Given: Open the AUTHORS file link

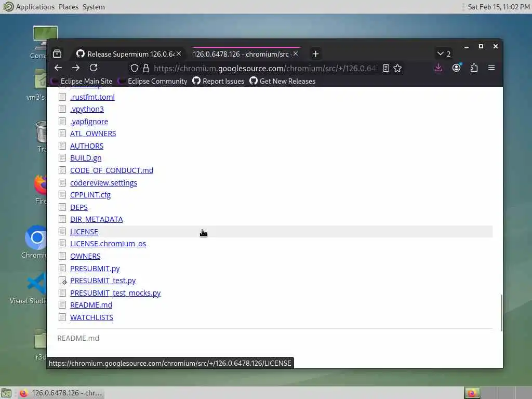Looking at the screenshot, I should click(87, 146).
